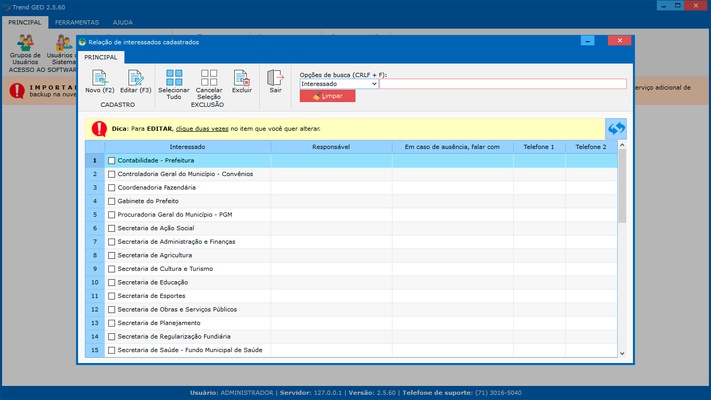Select row Secretaria de Obras e Serviços Públicos

[351, 310]
